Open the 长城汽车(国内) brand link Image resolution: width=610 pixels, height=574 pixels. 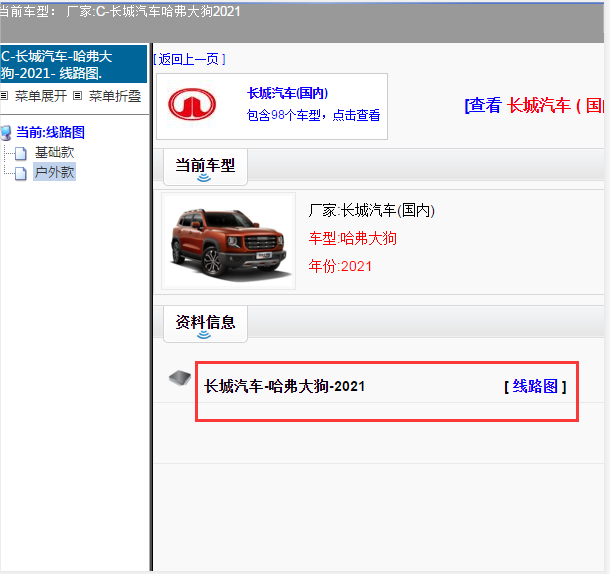287,93
